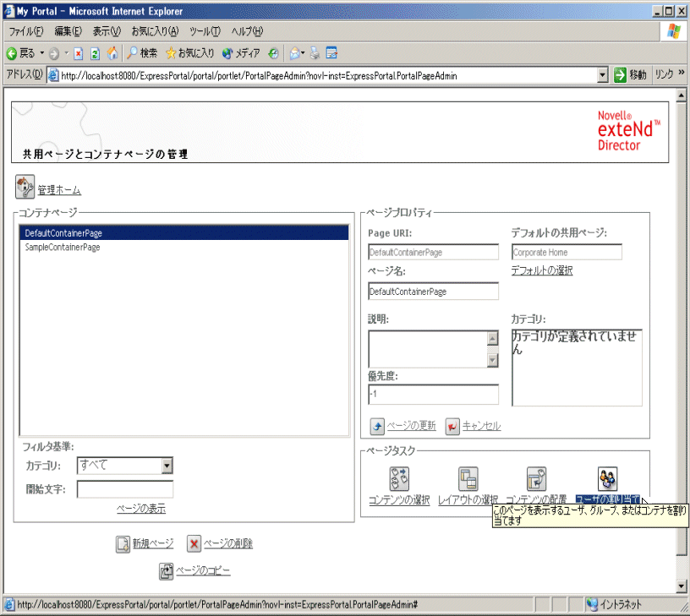This screenshot has width=690, height=616.
Task: Open the File (ファイル) menu
Action: pyautogui.click(x=26, y=31)
